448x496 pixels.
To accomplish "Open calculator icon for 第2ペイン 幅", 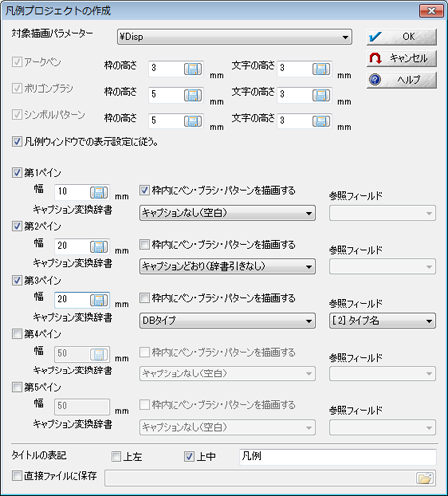I will [x=99, y=246].
